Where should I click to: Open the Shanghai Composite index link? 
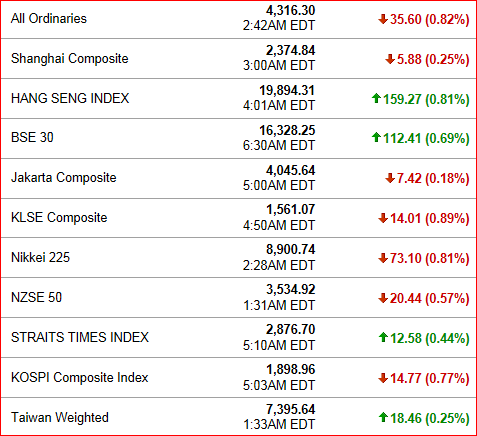[70, 59]
